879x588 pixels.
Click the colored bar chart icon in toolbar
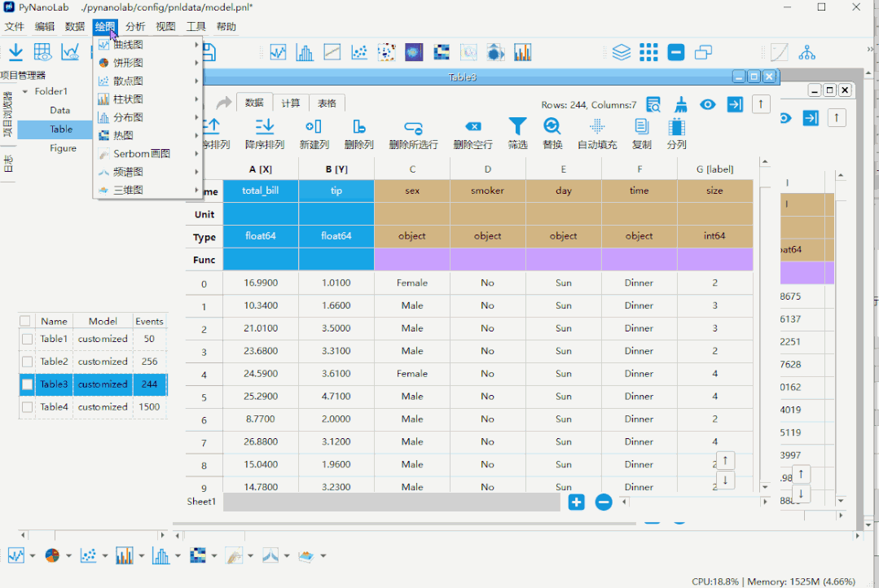pos(522,52)
